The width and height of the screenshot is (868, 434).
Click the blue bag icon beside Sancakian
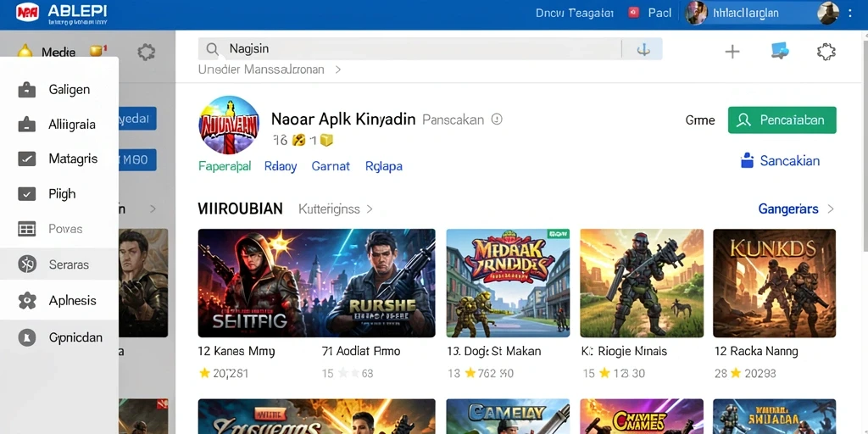748,160
